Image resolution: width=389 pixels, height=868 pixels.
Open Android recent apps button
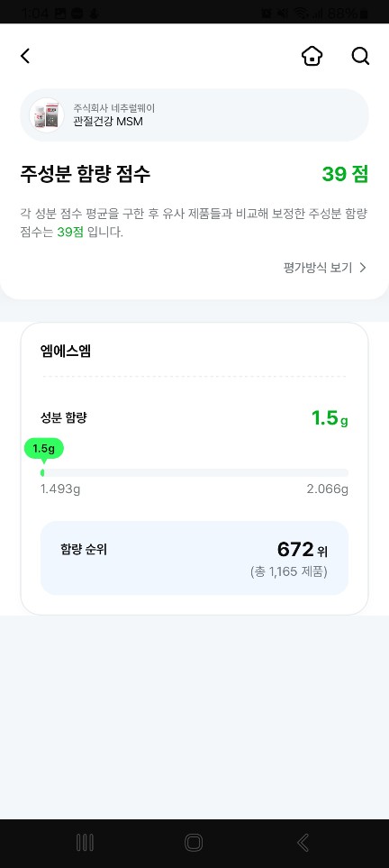pos(85,843)
